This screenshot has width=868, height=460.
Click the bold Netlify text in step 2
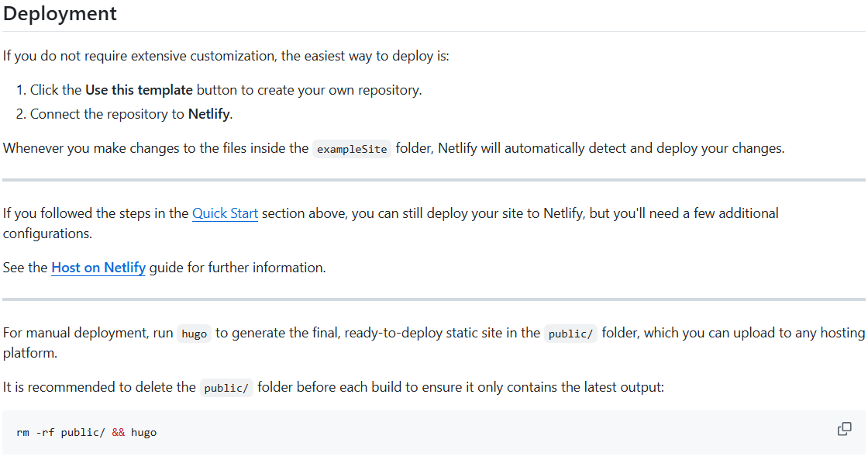208,114
